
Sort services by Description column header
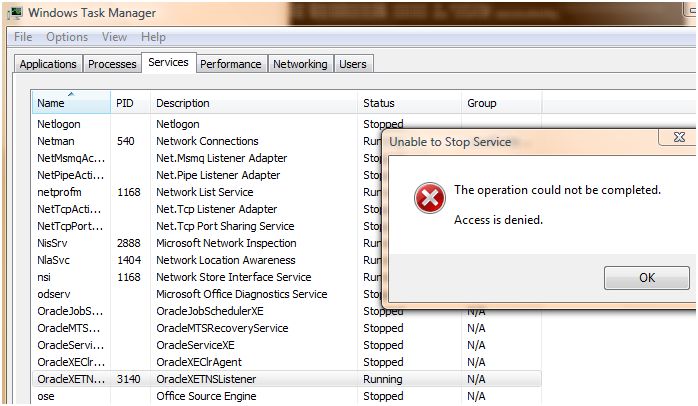(183, 103)
